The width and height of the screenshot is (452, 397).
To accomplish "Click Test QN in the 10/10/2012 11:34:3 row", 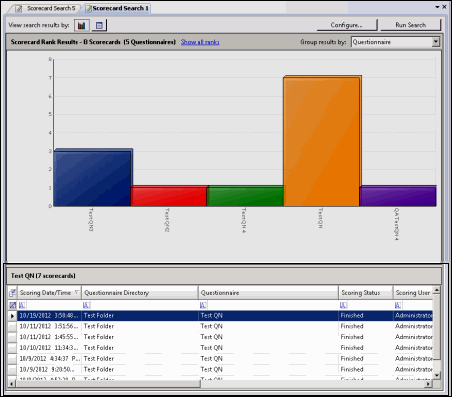I will [211, 348].
